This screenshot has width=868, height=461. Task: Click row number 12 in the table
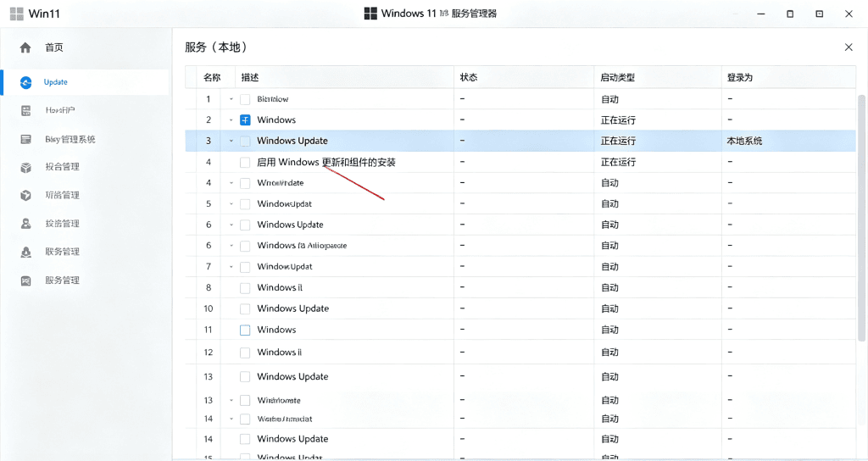209,353
